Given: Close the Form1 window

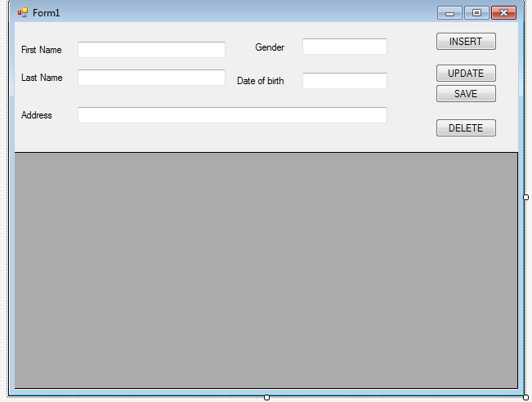Looking at the screenshot, I should [x=504, y=13].
